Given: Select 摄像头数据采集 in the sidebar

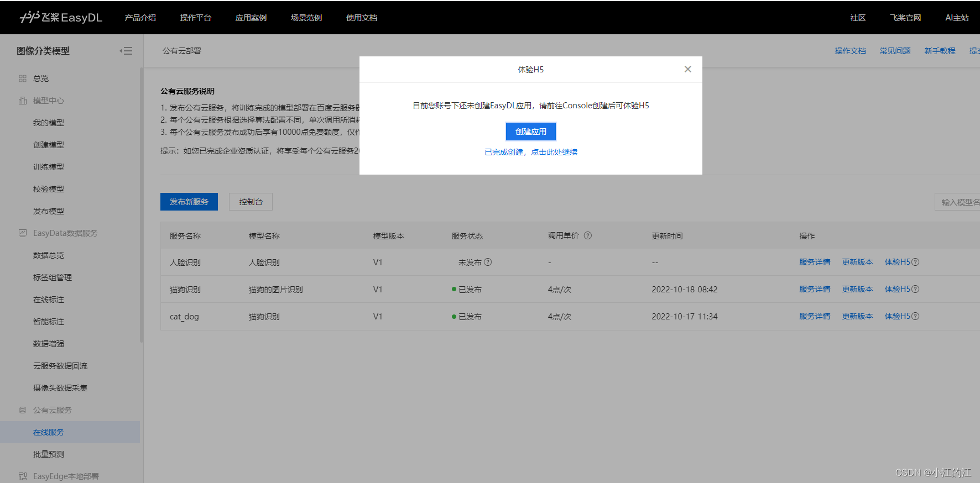Looking at the screenshot, I should pyautogui.click(x=60, y=388).
